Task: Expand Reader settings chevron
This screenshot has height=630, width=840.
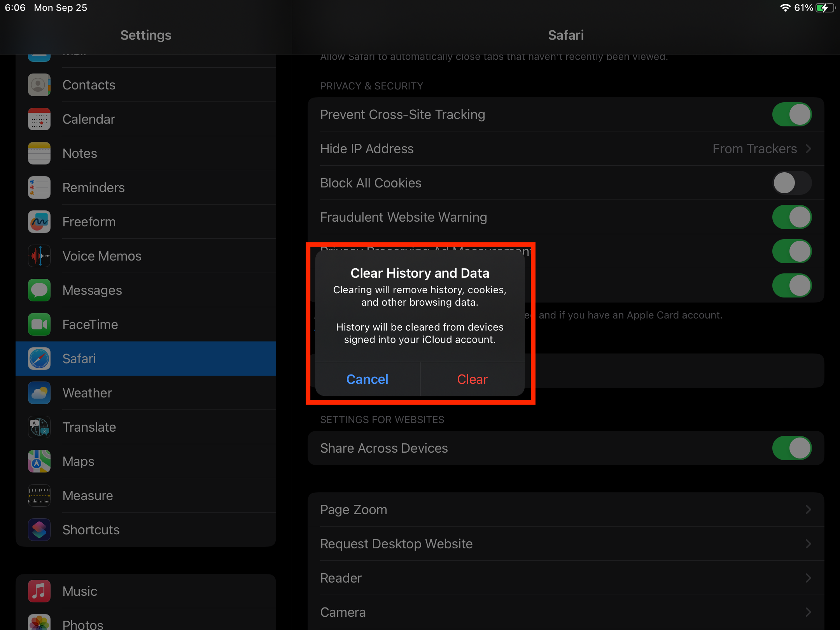Action: 808,578
